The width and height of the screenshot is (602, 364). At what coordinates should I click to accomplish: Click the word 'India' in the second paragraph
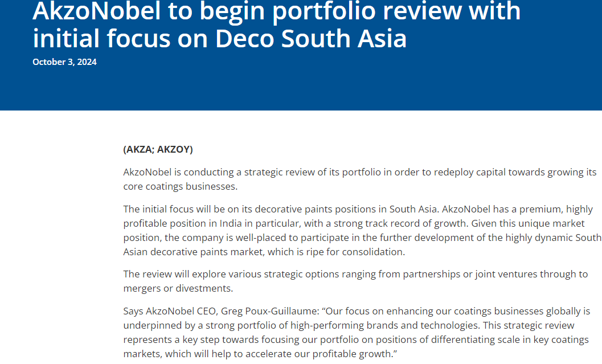point(230,223)
